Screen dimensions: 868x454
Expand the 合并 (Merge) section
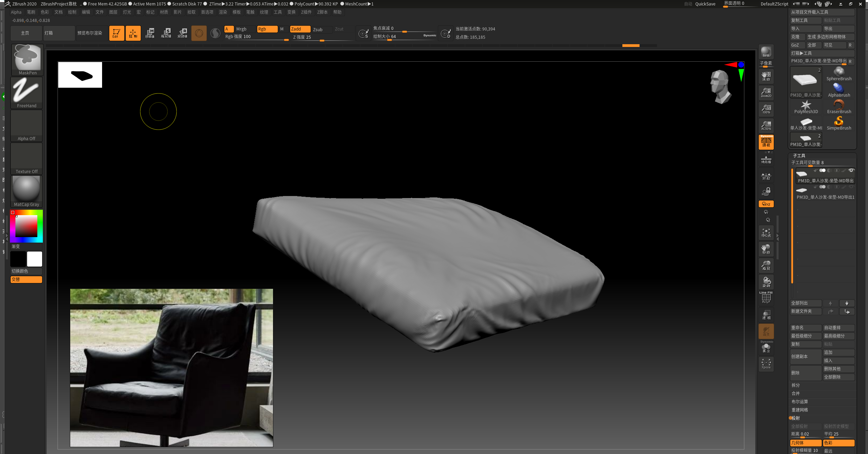(x=795, y=393)
